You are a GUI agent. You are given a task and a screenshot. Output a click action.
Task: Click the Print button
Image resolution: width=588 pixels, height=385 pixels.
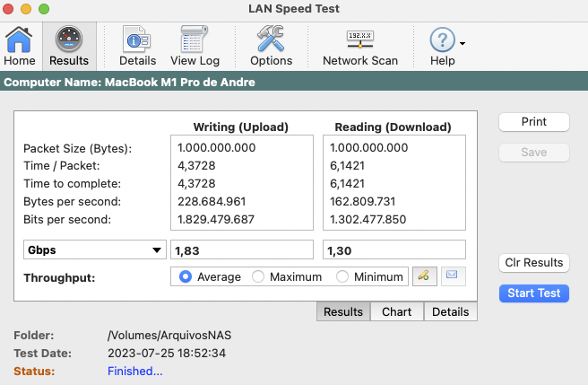(x=534, y=122)
